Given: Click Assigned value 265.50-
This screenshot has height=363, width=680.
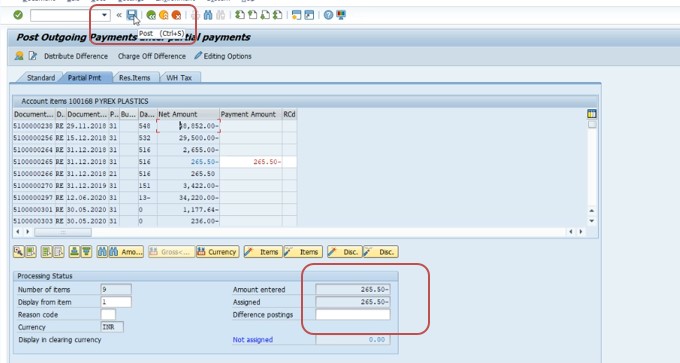Looking at the screenshot, I should pos(353,302).
